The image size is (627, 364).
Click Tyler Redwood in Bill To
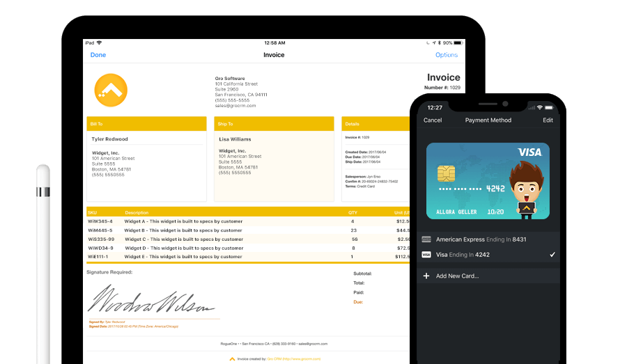point(109,139)
